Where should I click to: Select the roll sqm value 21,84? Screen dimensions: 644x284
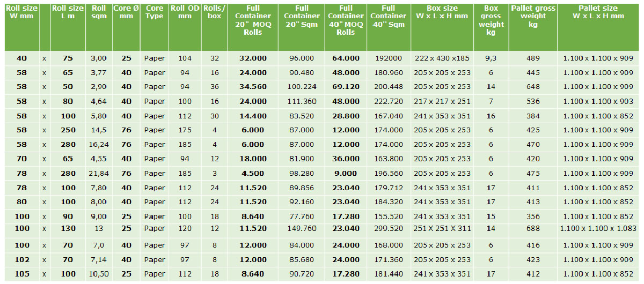point(99,173)
